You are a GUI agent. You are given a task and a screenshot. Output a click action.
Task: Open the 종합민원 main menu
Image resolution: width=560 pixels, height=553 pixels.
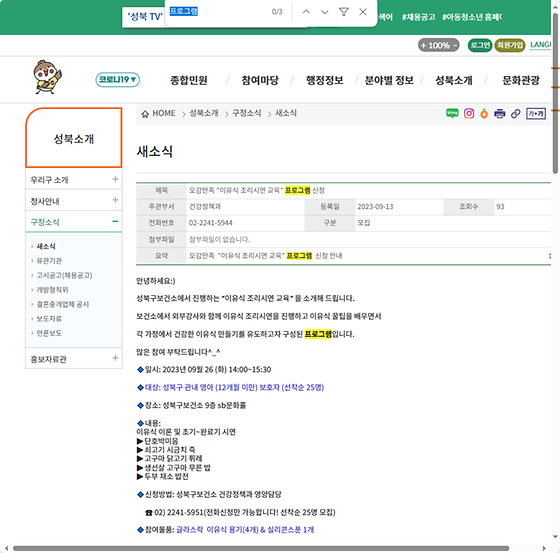(x=189, y=80)
